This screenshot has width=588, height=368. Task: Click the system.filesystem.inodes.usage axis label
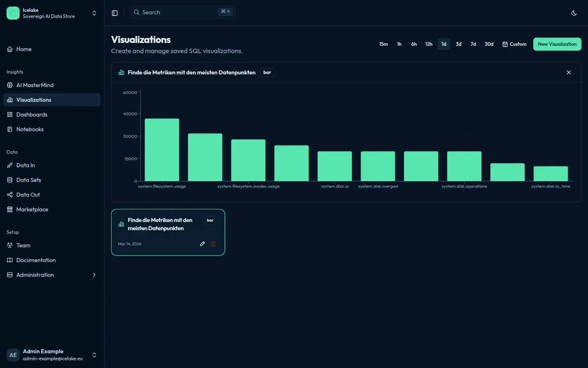(249, 186)
